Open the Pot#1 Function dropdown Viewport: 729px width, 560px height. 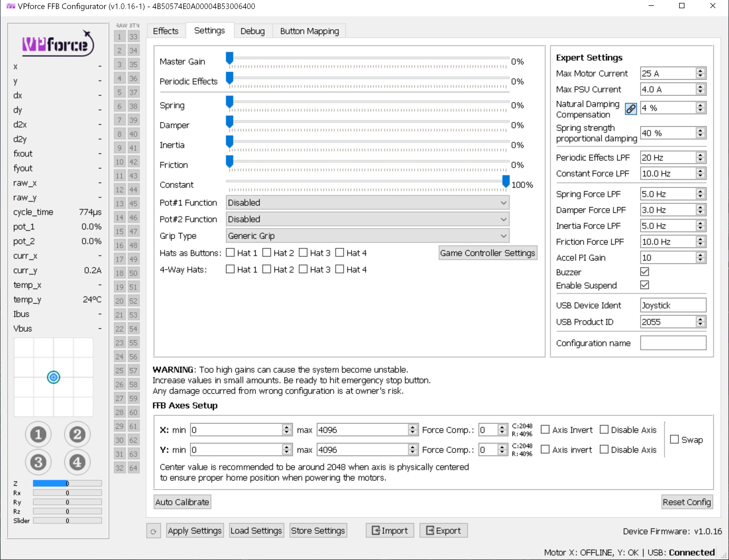[367, 203]
